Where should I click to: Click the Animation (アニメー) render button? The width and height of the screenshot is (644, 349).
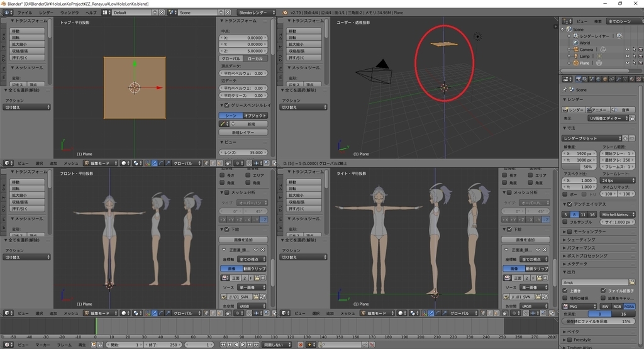click(598, 109)
